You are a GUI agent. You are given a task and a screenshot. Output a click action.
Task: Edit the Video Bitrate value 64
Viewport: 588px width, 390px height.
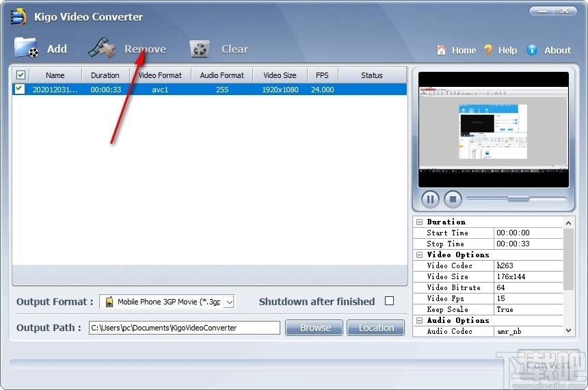point(529,287)
